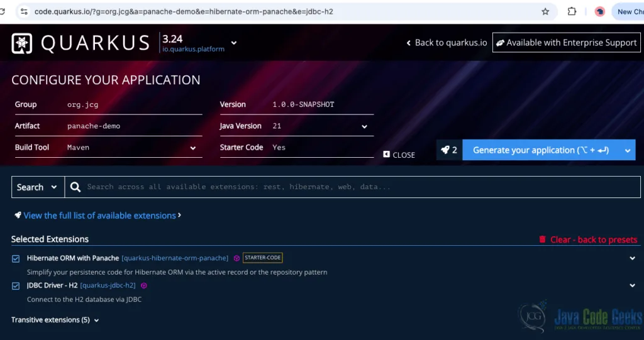644x340 pixels.
Task: Click 'Connect to the H2 database via JDBC' text
Action: point(84,299)
